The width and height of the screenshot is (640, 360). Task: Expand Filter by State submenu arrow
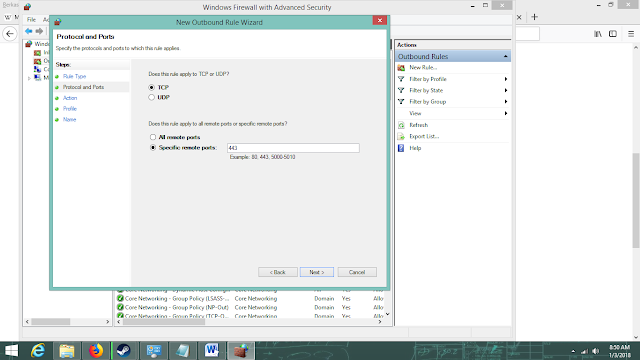click(x=506, y=90)
